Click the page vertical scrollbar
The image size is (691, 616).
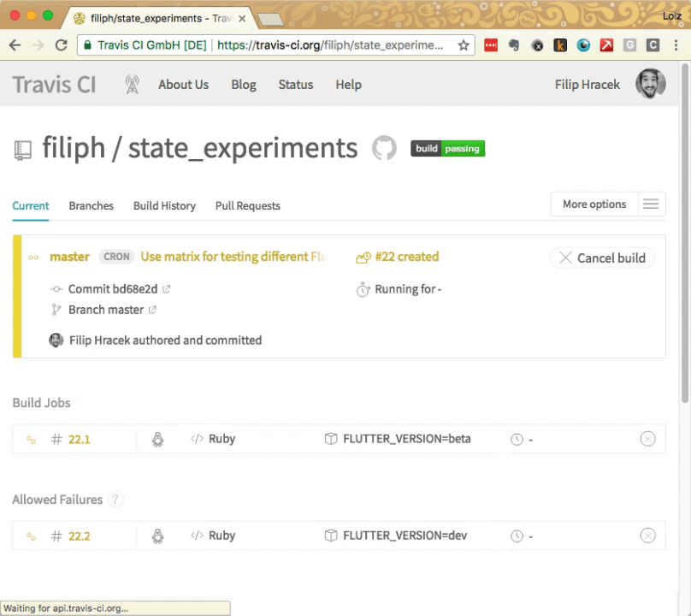684,234
